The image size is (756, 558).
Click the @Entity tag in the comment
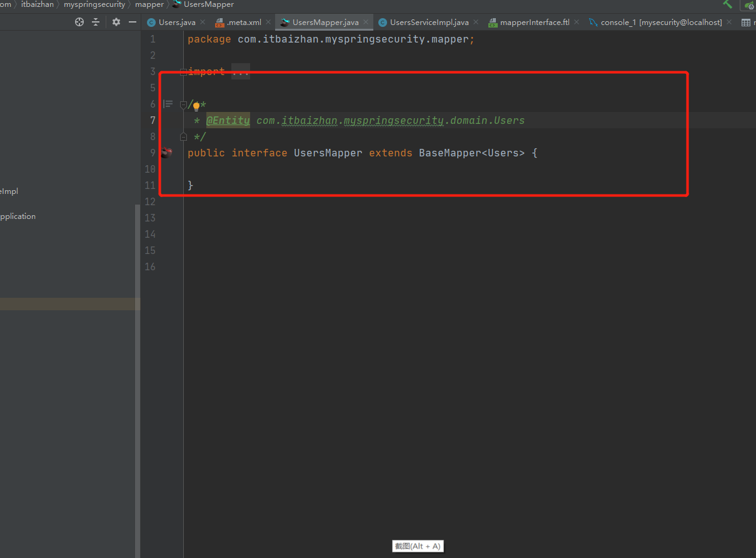tap(228, 120)
